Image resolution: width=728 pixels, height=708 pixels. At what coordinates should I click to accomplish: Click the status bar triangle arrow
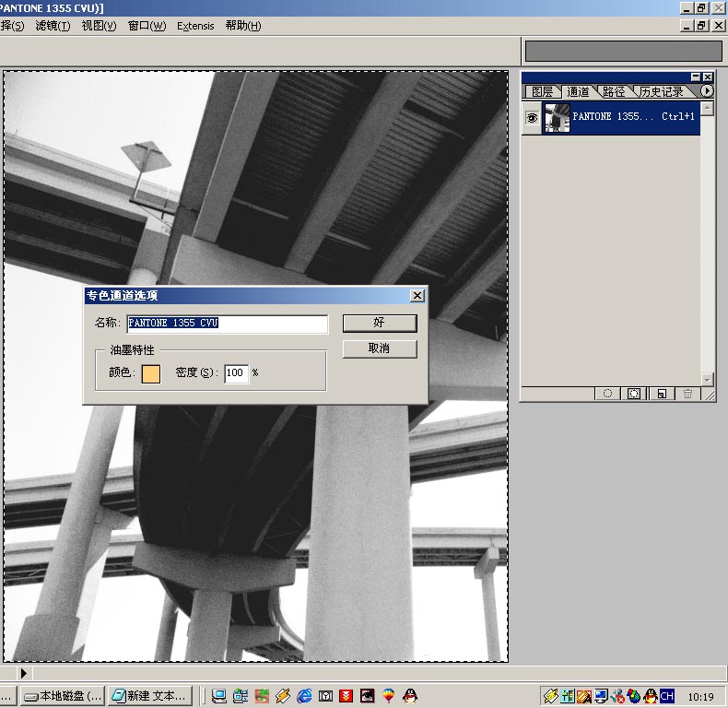24,673
